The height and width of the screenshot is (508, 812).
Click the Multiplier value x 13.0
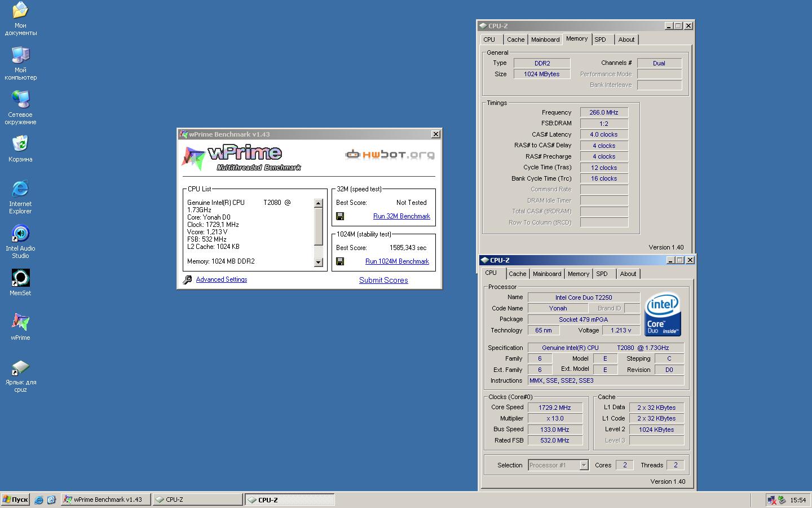click(555, 418)
